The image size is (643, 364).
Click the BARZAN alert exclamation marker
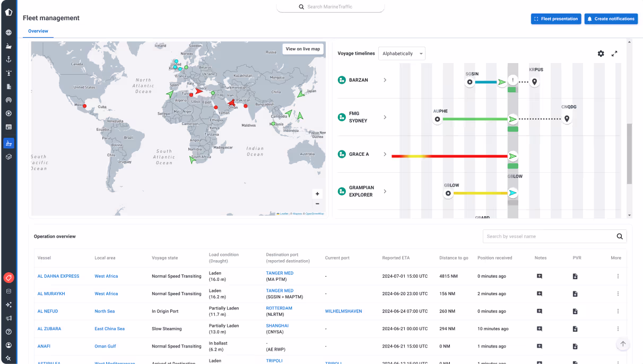pos(513,81)
